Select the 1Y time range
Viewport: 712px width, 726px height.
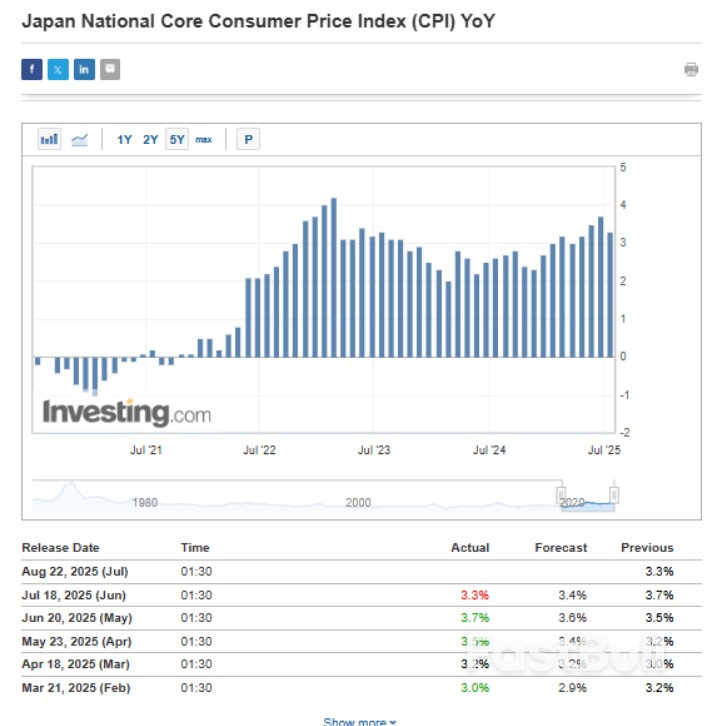point(124,139)
